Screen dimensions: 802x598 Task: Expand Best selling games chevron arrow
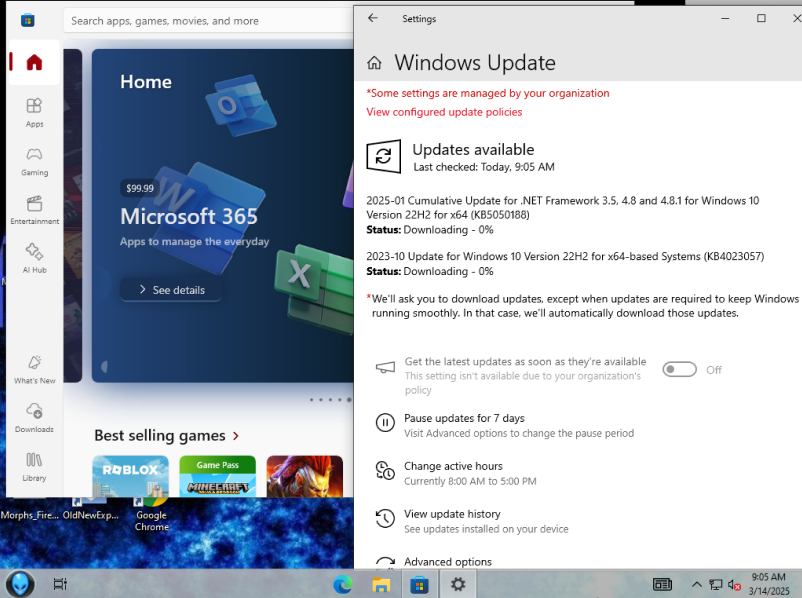click(x=236, y=436)
